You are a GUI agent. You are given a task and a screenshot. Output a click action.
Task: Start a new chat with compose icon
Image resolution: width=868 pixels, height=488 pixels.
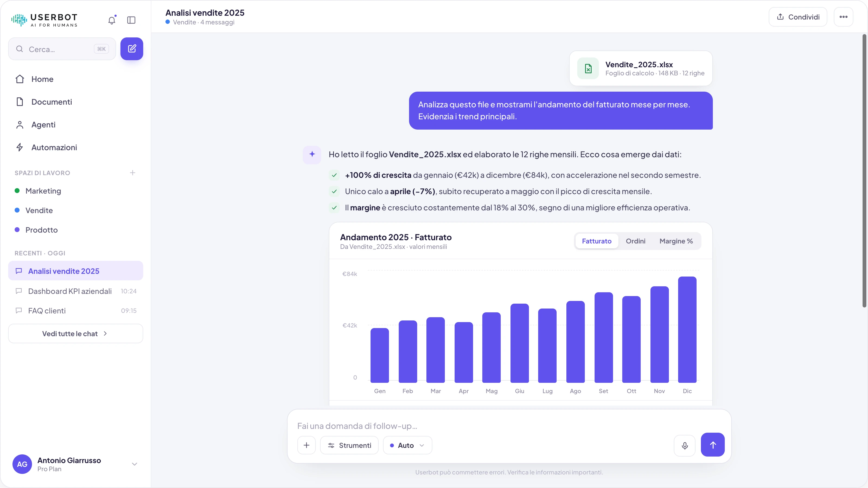click(x=132, y=49)
